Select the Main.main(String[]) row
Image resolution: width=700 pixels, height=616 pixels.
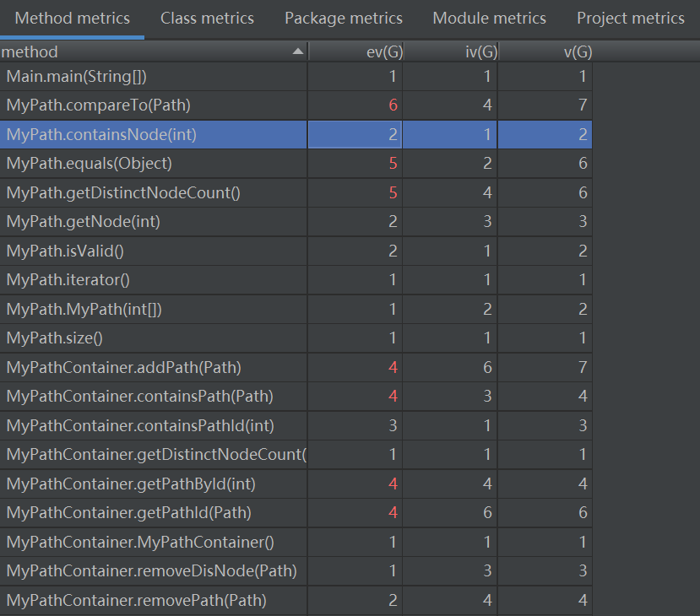(x=296, y=76)
